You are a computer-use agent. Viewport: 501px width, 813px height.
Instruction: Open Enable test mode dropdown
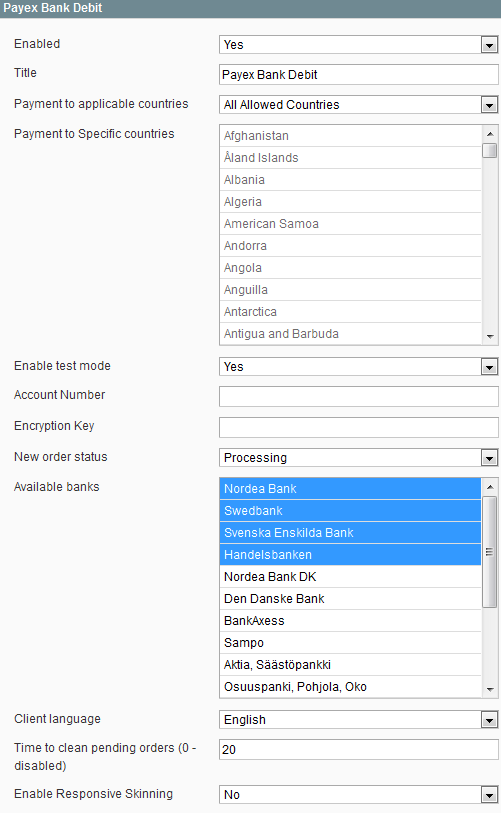pyautogui.click(x=358, y=367)
